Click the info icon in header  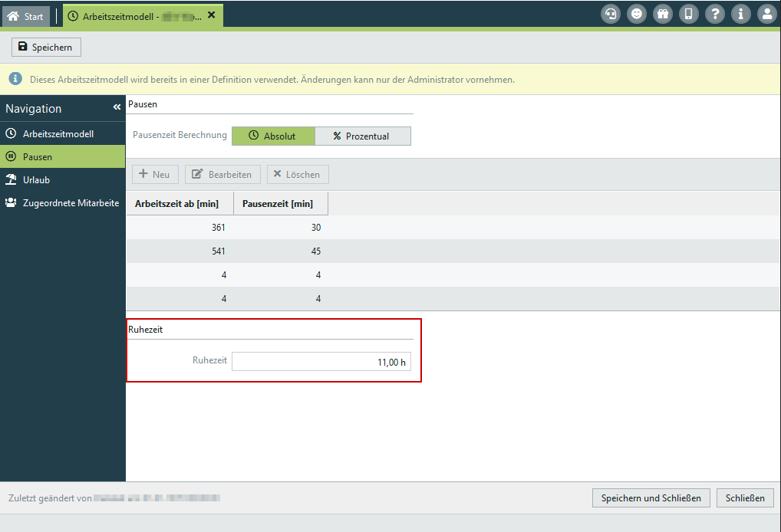pyautogui.click(x=740, y=14)
